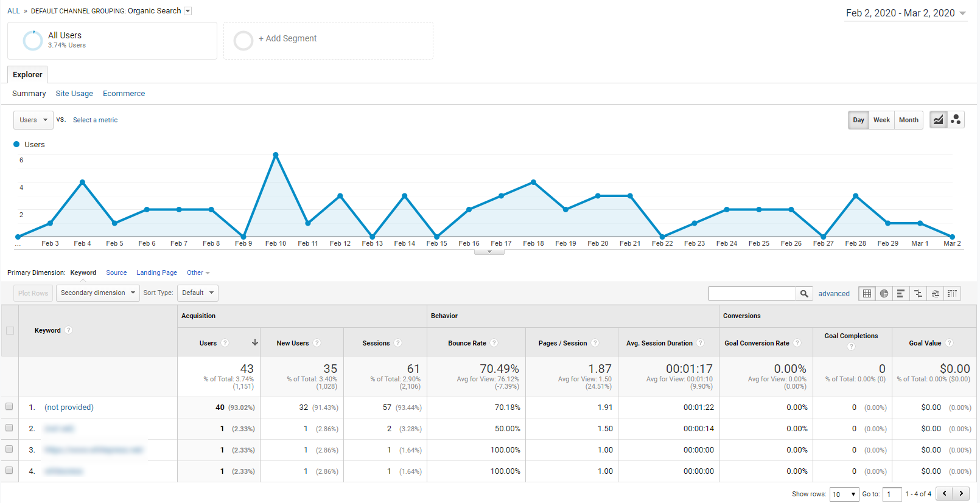Open help for Bounce Rate column

[x=494, y=343]
